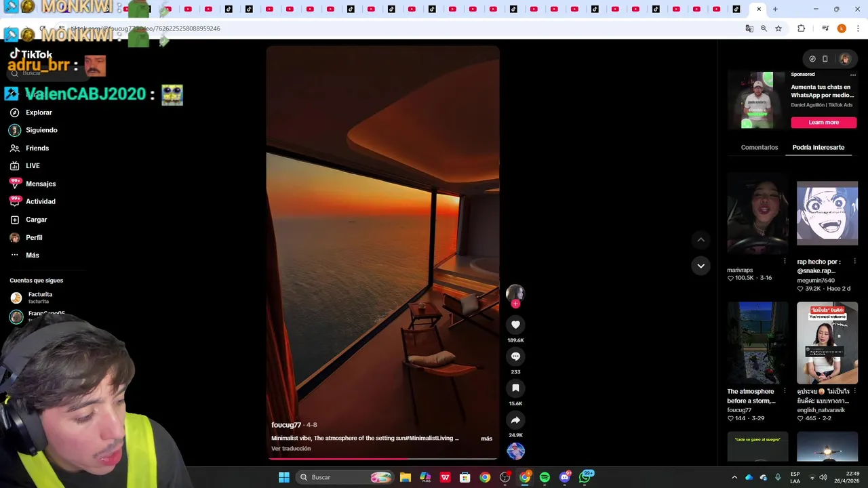Open the spinning sound disc of the video
The height and width of the screenshot is (488, 868).
click(x=515, y=451)
